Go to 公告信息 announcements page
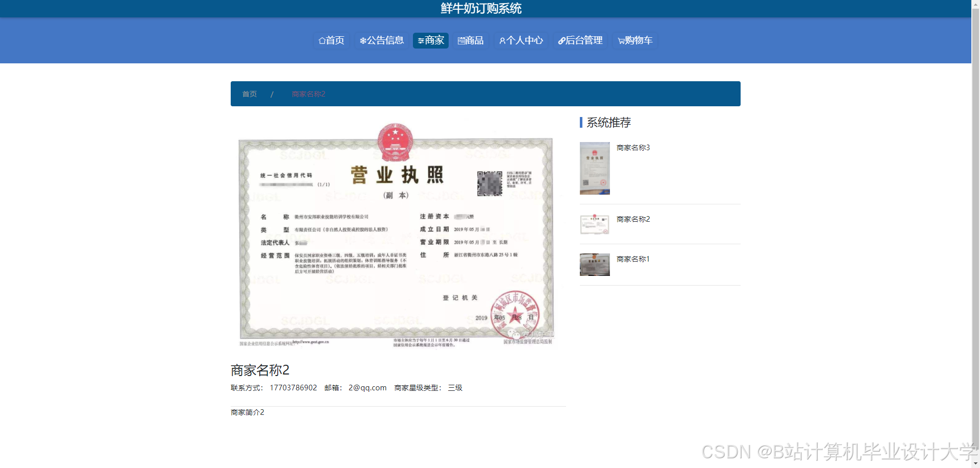This screenshot has height=468, width=980. point(382,40)
